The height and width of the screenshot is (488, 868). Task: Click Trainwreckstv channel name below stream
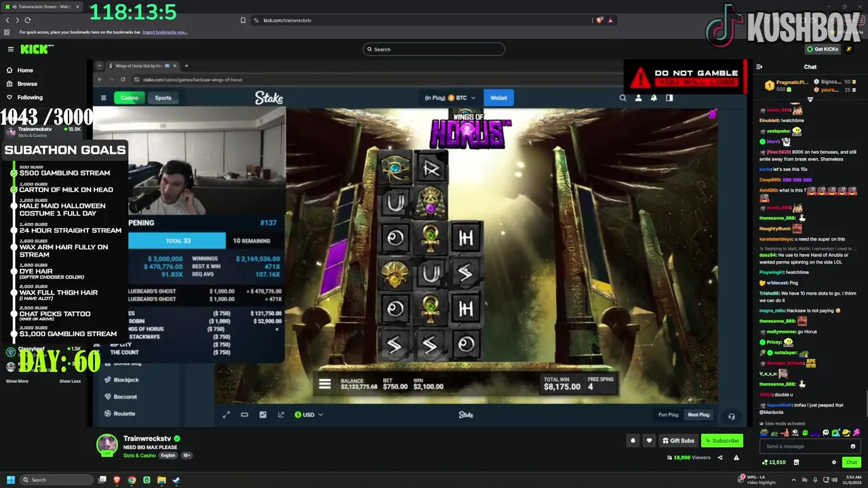tap(147, 439)
